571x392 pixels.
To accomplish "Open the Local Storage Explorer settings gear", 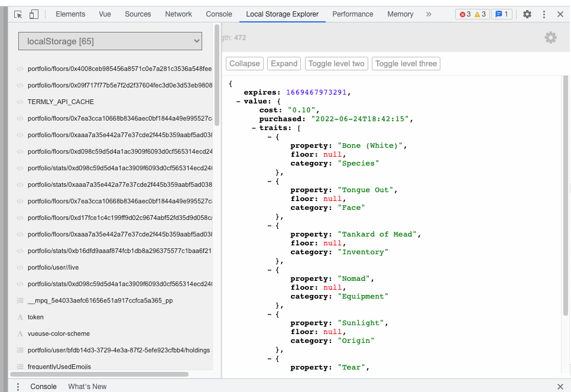I will 550,37.
